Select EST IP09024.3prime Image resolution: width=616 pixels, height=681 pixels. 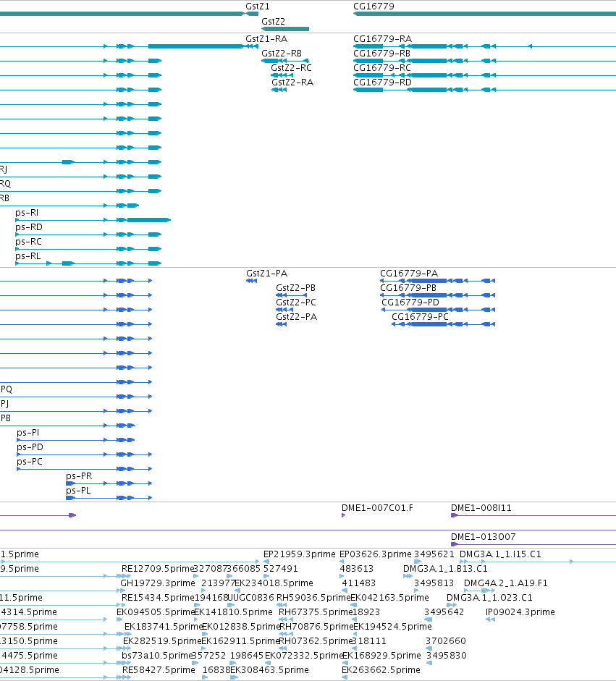520,612
